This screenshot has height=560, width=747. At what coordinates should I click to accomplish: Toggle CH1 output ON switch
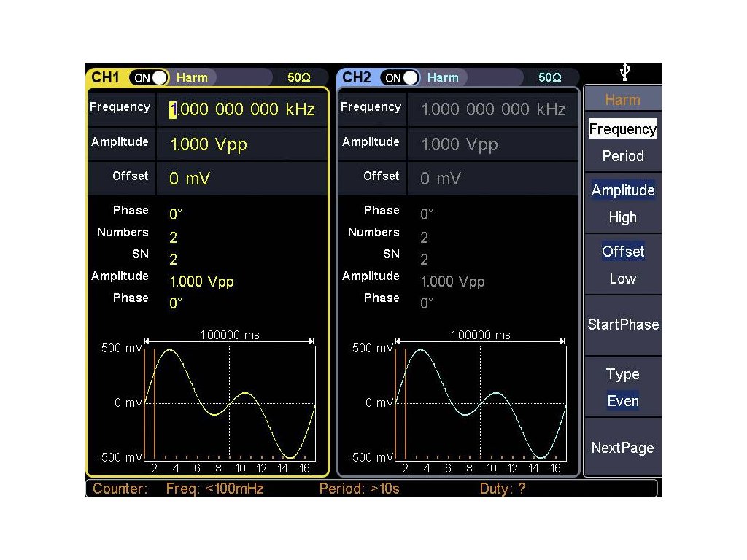(149, 77)
